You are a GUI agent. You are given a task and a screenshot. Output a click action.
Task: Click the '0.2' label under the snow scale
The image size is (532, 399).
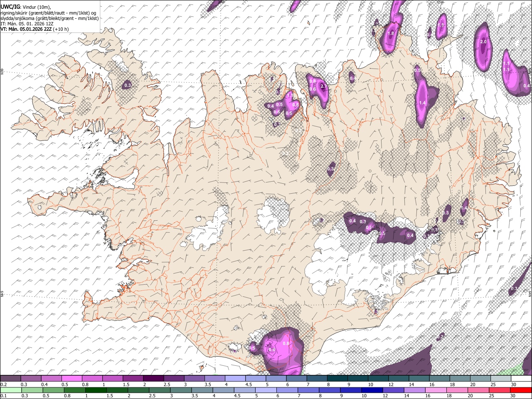coord(3,384)
